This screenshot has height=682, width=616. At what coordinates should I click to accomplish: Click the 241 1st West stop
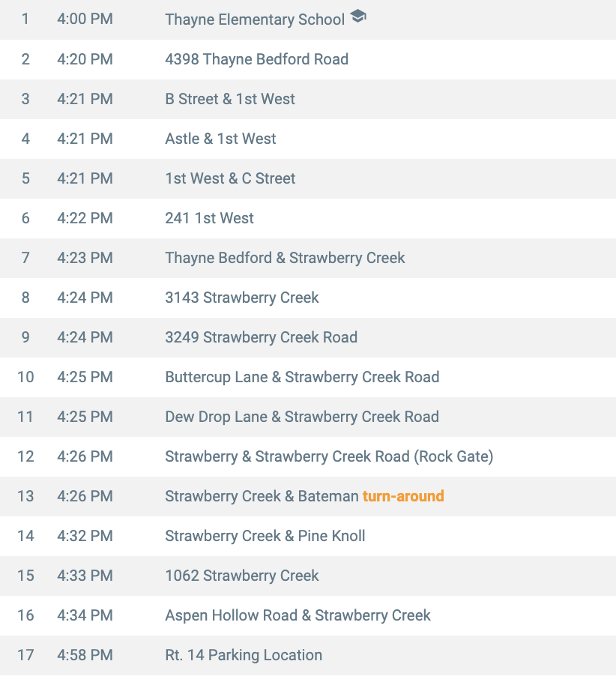[209, 218]
